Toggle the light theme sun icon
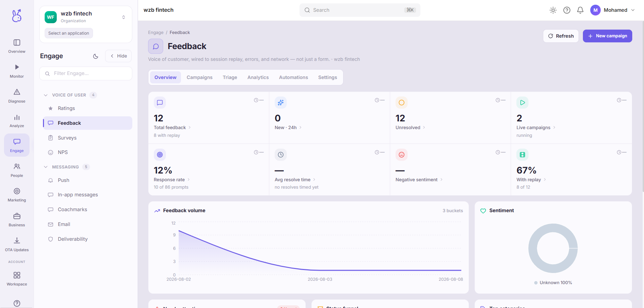 pyautogui.click(x=553, y=10)
